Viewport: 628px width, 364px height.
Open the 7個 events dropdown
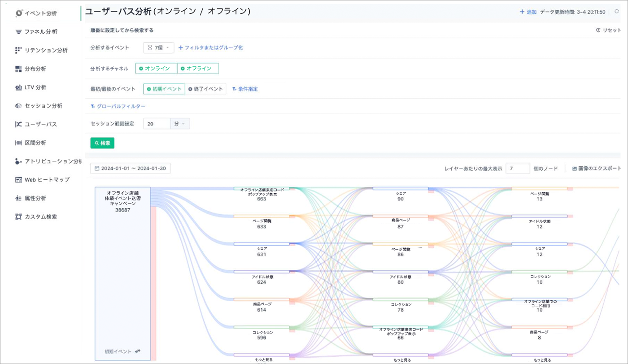tap(159, 48)
